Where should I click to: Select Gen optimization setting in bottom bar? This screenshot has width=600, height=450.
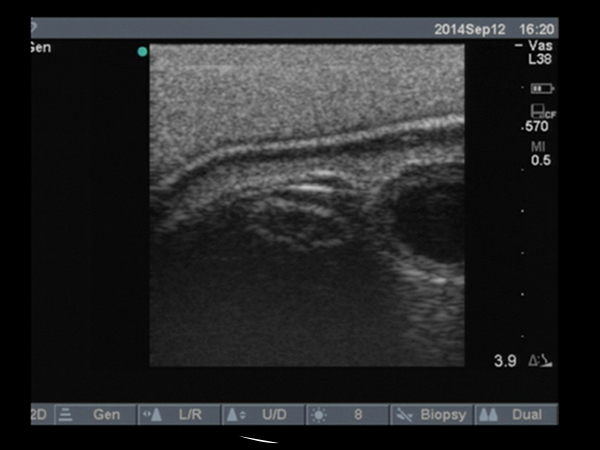[x=106, y=413]
